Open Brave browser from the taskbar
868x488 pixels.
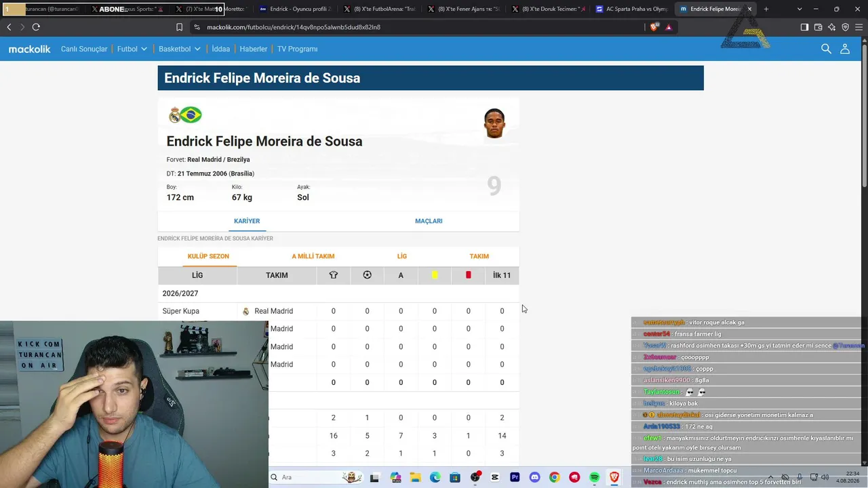coord(614,477)
